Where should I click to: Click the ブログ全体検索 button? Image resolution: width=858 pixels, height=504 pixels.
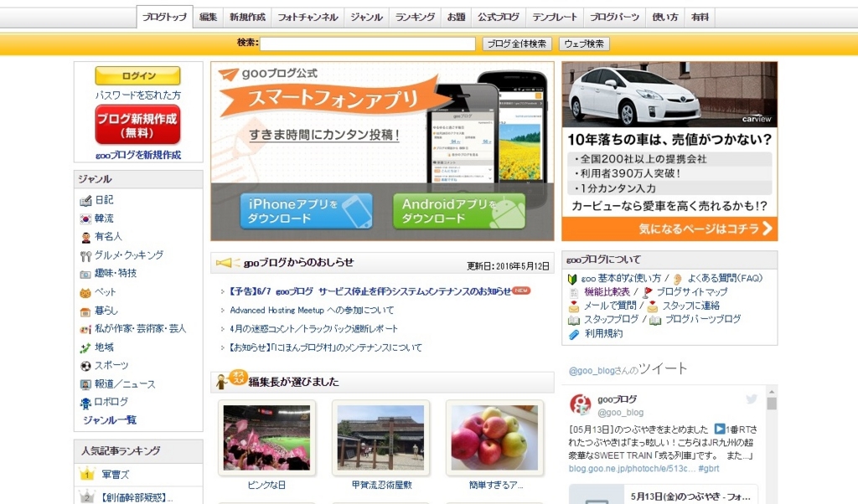point(516,44)
